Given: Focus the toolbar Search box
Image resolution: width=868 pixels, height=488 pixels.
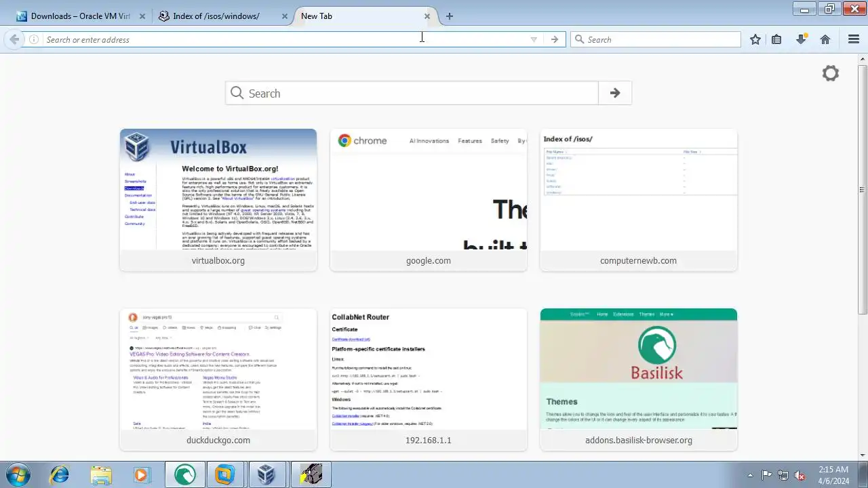Looking at the screenshot, I should [656, 39].
